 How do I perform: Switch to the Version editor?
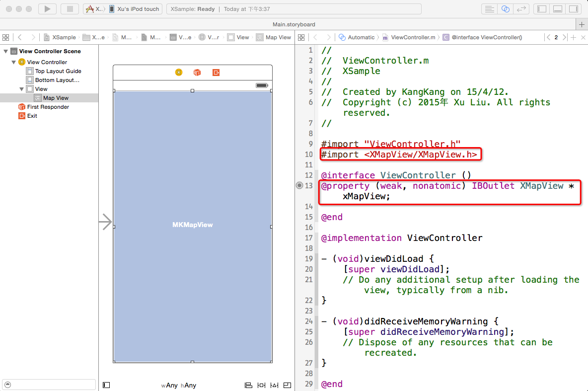521,9
